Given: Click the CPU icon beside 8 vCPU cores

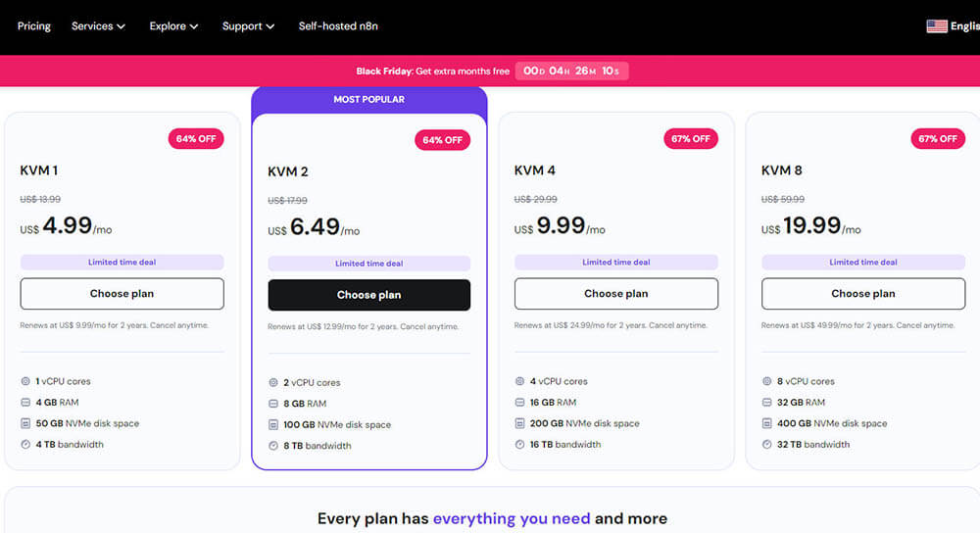Looking at the screenshot, I should (766, 381).
